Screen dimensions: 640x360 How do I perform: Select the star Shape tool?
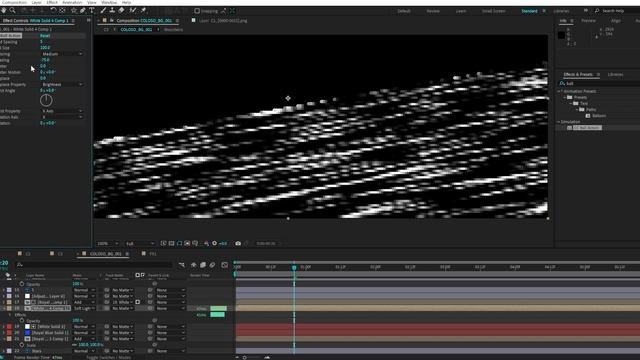coord(74,10)
